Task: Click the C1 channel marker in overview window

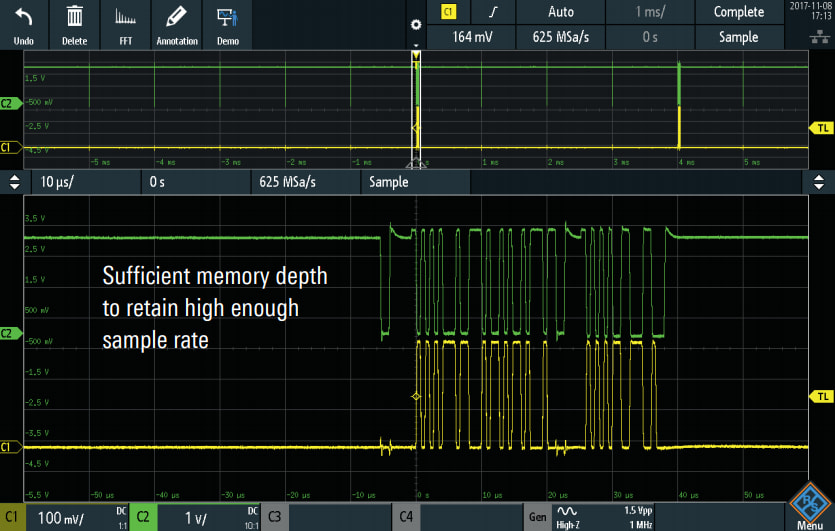Action: [x=11, y=148]
